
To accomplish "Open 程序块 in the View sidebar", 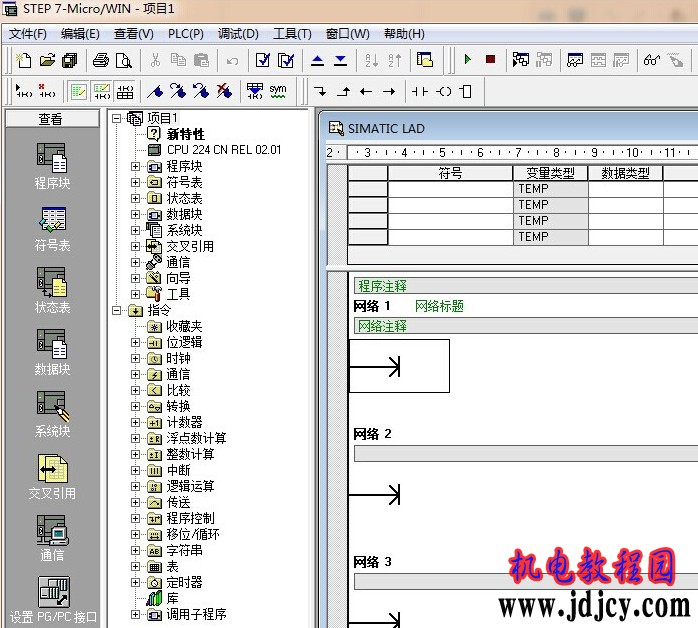I will [52, 166].
